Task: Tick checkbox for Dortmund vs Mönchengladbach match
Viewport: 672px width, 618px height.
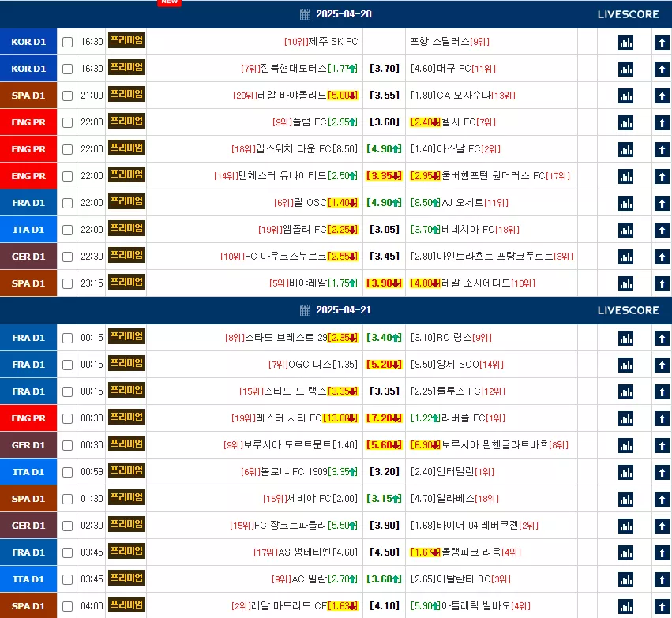Action: (67, 445)
